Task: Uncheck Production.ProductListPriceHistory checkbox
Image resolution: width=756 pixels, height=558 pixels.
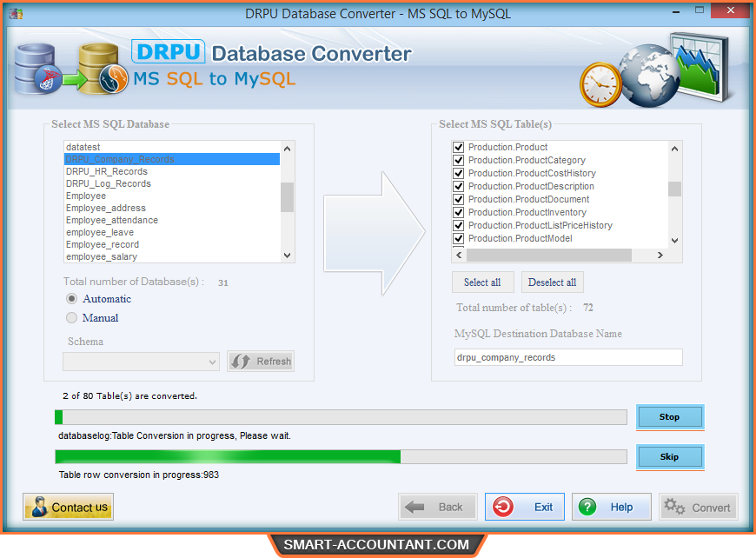Action: coord(459,225)
